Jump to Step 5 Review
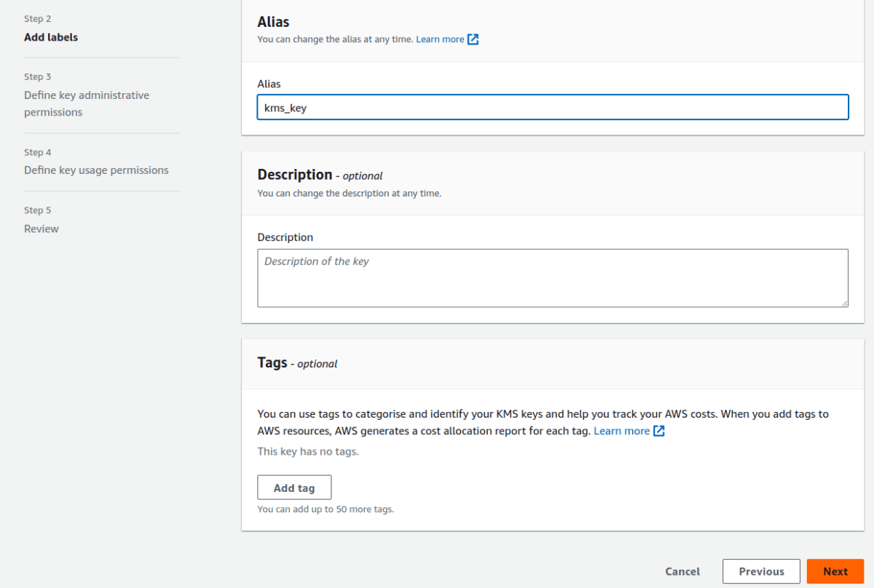This screenshot has width=874, height=588. 42,229
